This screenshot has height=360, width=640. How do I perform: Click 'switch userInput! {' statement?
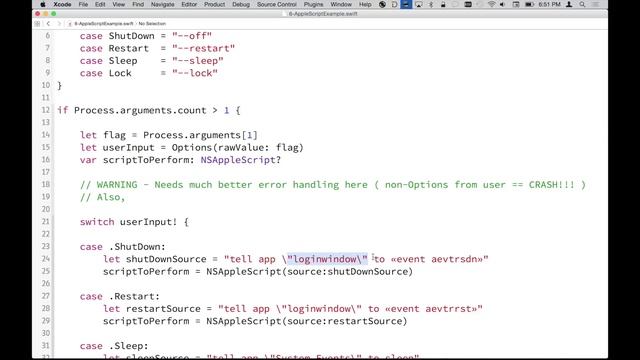tap(134, 222)
